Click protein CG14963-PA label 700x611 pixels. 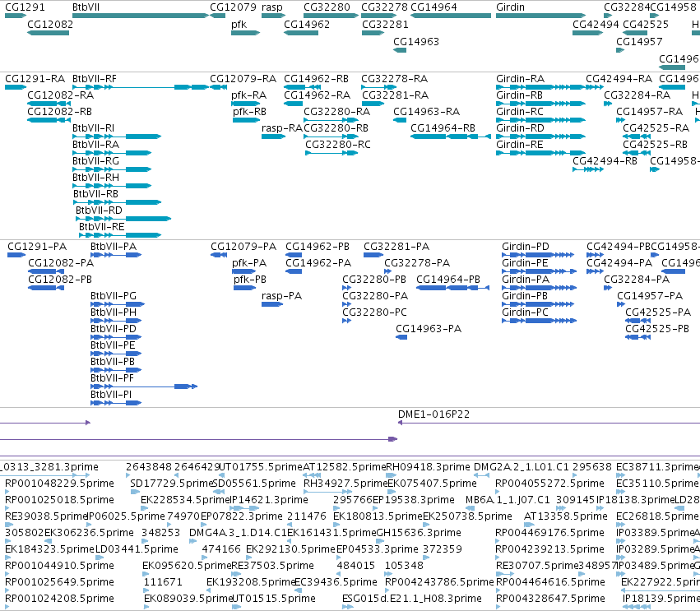click(x=429, y=328)
